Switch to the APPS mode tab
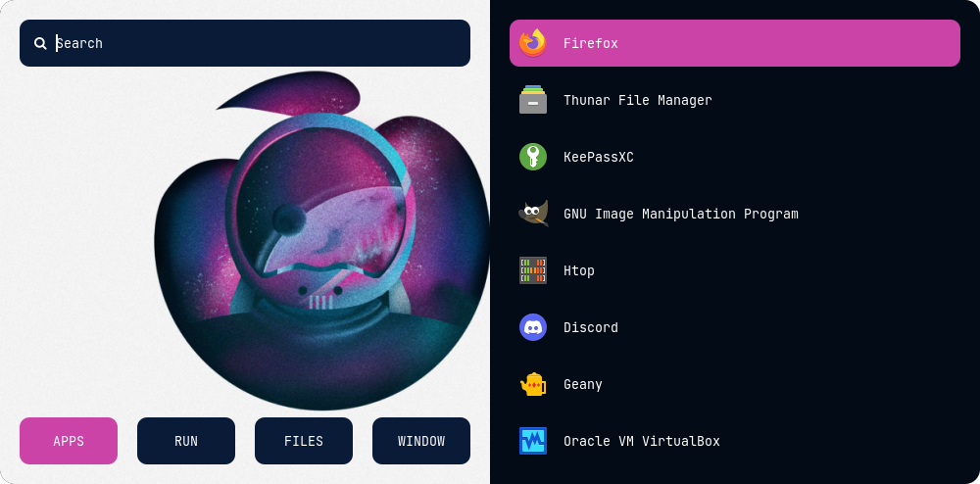 (x=69, y=441)
